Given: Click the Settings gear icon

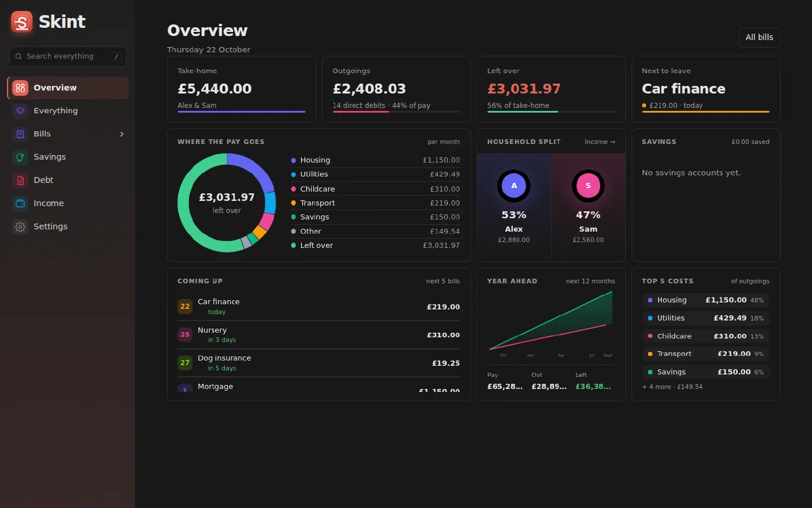Looking at the screenshot, I should point(20,227).
